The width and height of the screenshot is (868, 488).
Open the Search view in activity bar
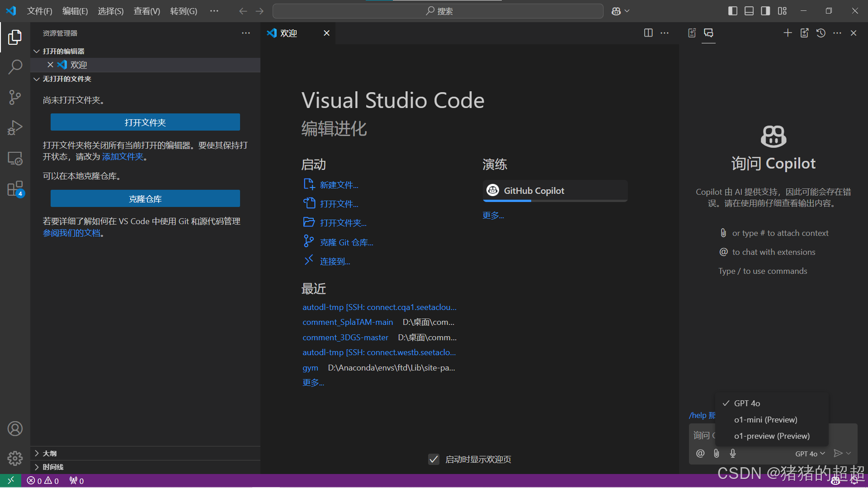[x=15, y=67]
